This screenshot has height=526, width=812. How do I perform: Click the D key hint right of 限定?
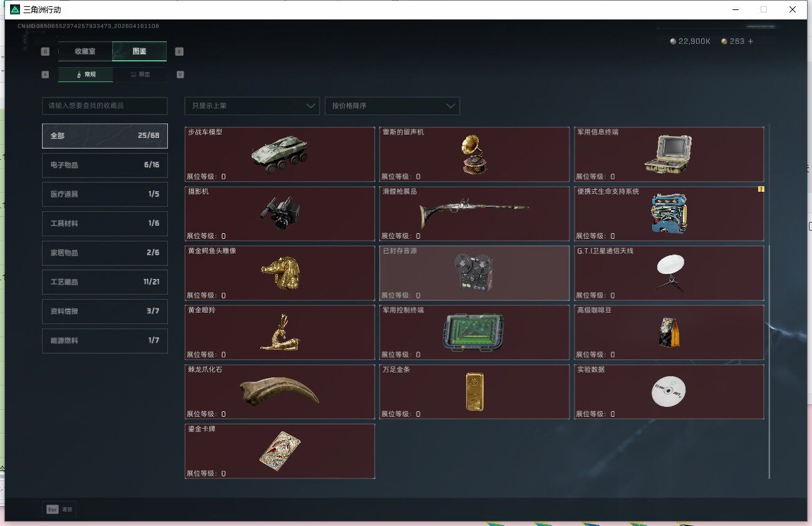pos(180,75)
